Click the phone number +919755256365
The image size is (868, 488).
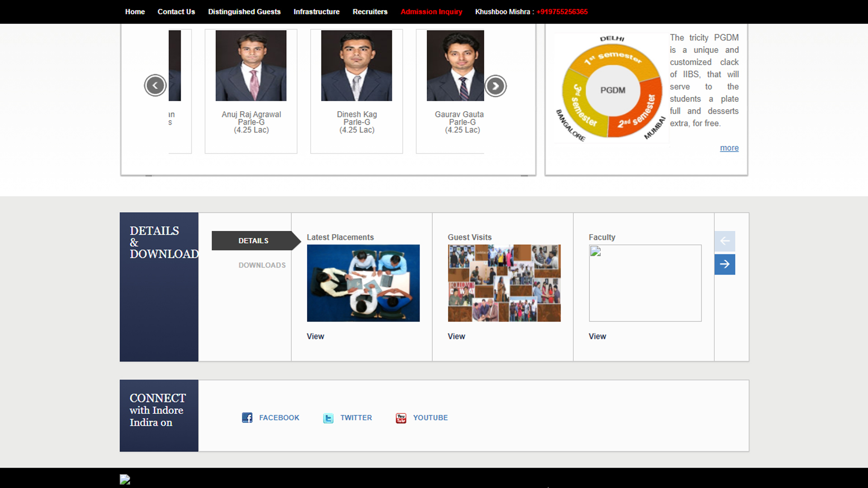(562, 12)
